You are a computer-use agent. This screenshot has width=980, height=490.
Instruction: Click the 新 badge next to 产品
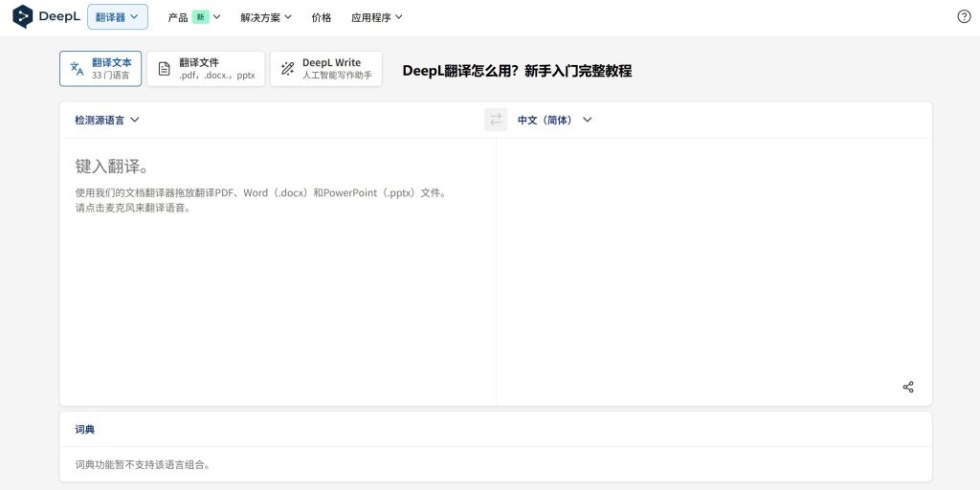click(200, 17)
